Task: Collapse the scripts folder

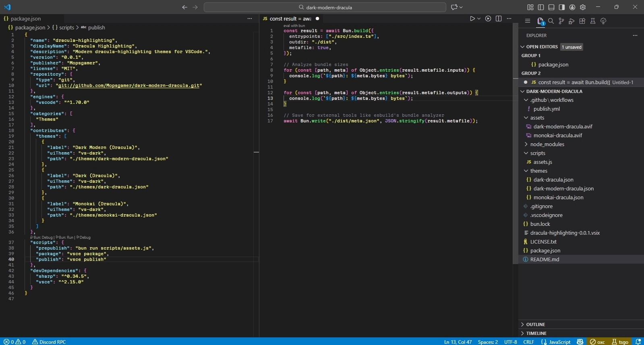Action: [526, 153]
